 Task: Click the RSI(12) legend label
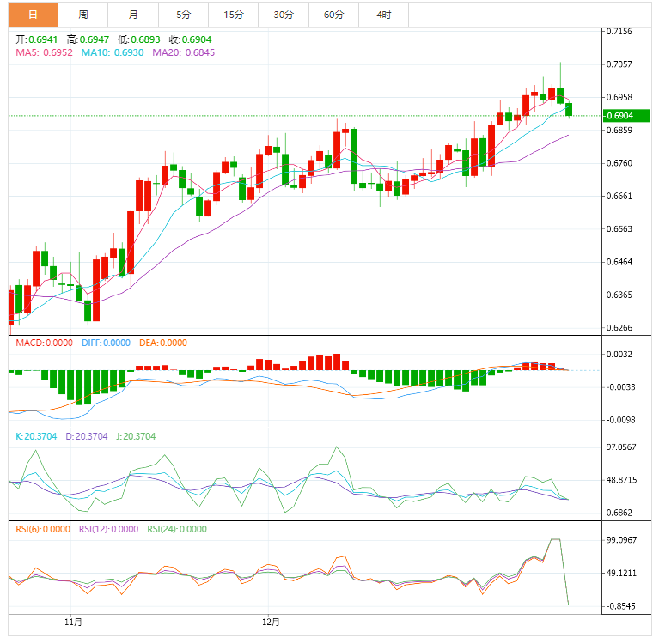110,529
